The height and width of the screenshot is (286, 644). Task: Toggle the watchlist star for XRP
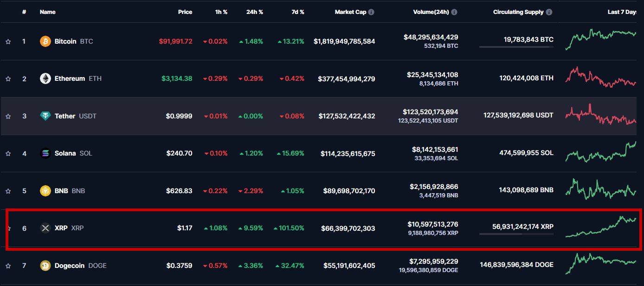coord(8,228)
